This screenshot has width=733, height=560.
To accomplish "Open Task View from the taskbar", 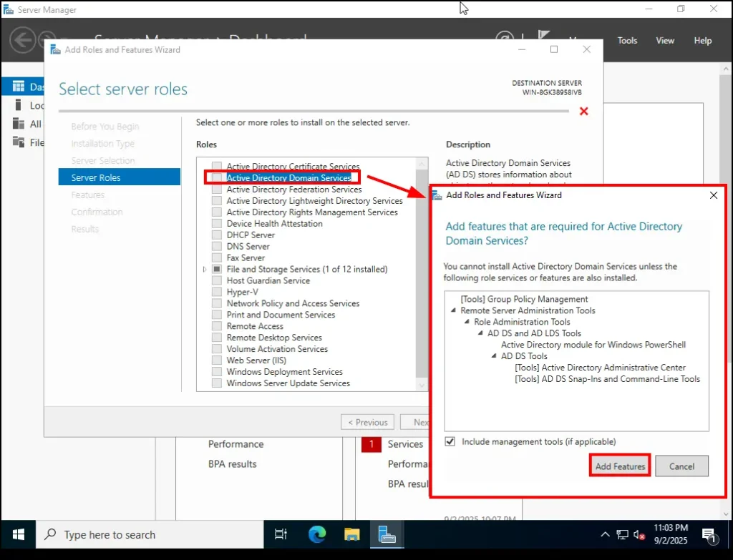I will click(x=281, y=534).
